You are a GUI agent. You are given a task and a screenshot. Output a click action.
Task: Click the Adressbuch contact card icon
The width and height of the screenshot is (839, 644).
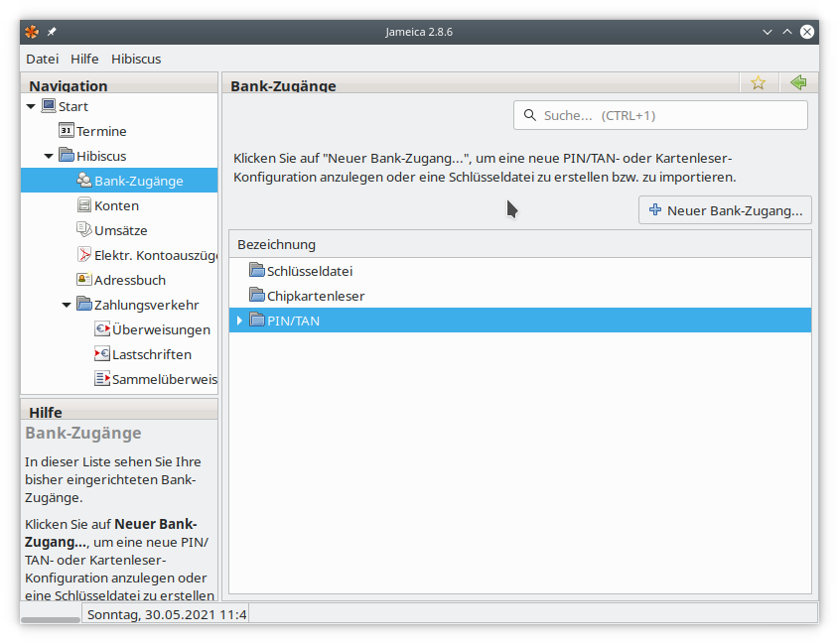[84, 279]
